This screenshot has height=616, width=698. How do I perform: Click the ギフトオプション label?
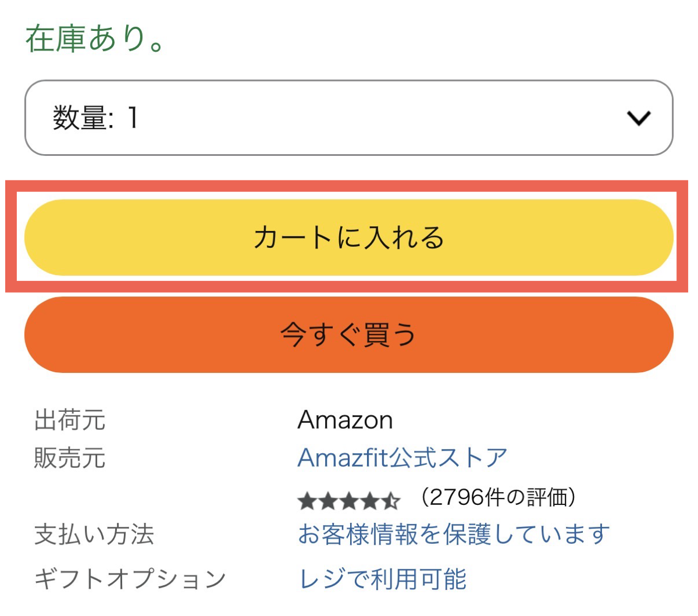(130, 579)
